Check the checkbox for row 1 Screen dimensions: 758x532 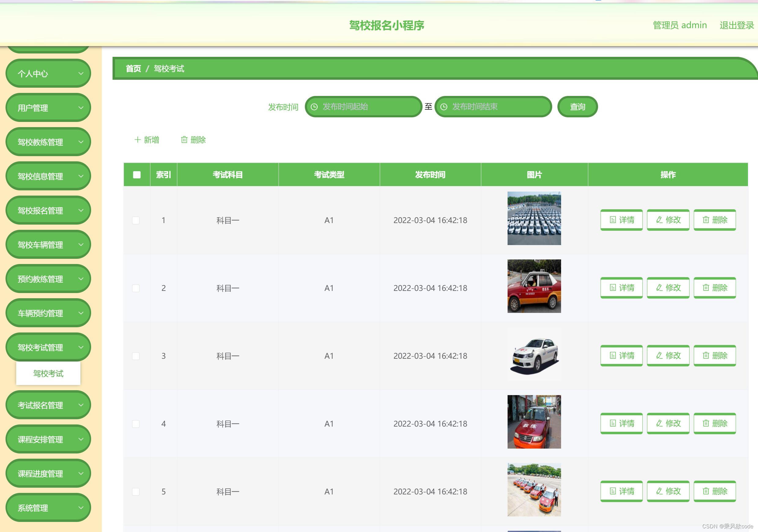(x=136, y=220)
